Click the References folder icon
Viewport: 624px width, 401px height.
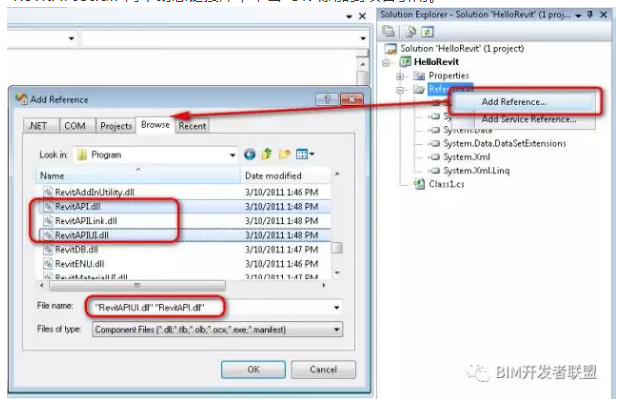point(419,89)
